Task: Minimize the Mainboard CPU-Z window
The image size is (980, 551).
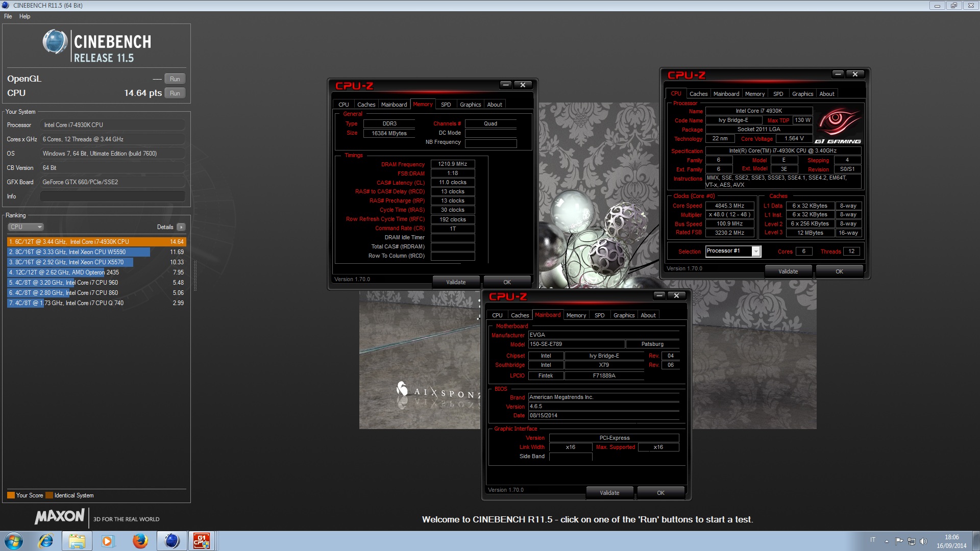Action: pos(659,295)
